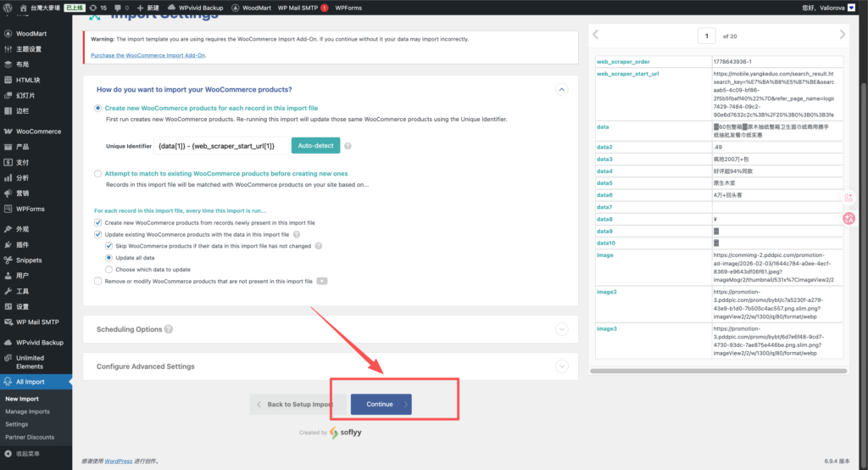868x470 pixels.
Task: Open 布局 layouts in sidebar
Action: point(22,64)
